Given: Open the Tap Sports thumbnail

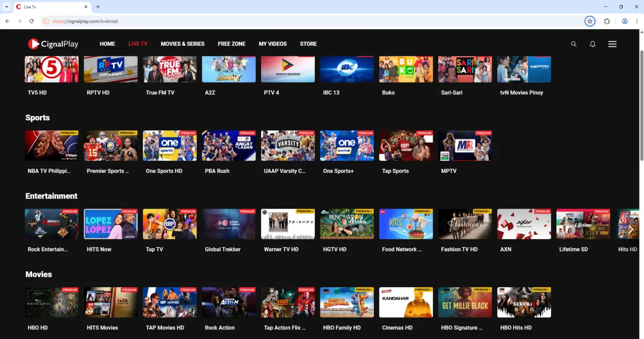Looking at the screenshot, I should coord(406,146).
